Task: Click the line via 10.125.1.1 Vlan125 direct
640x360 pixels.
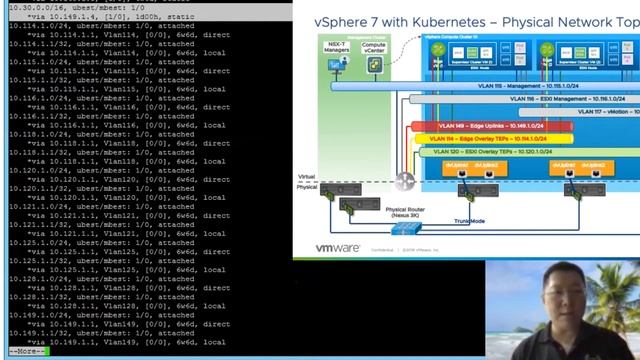Action: [x=129, y=252]
